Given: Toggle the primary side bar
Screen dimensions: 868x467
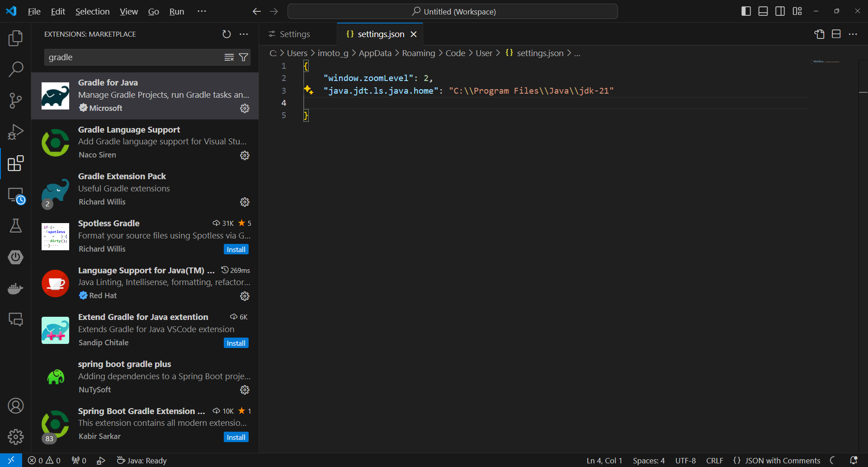Looking at the screenshot, I should coord(745,11).
